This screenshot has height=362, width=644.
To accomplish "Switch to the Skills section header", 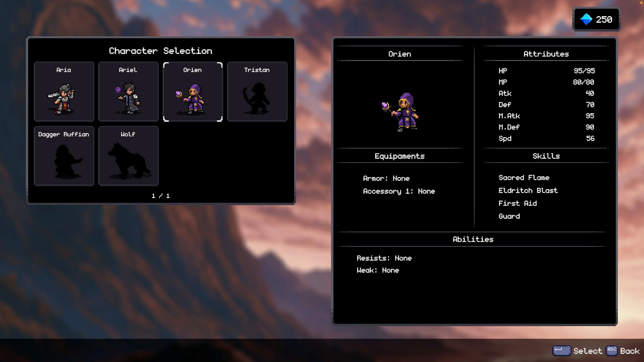I will pyautogui.click(x=546, y=156).
